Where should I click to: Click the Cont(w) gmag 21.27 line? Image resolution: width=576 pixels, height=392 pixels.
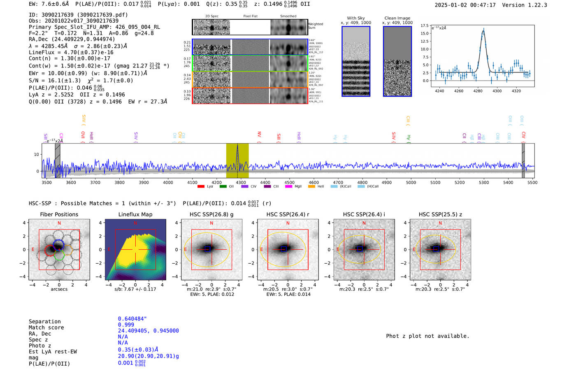[99, 66]
